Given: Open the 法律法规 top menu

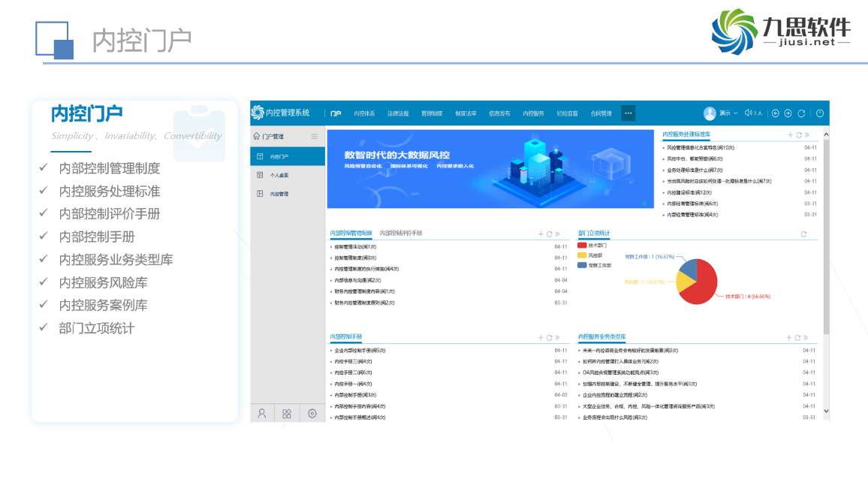Looking at the screenshot, I should (x=398, y=113).
